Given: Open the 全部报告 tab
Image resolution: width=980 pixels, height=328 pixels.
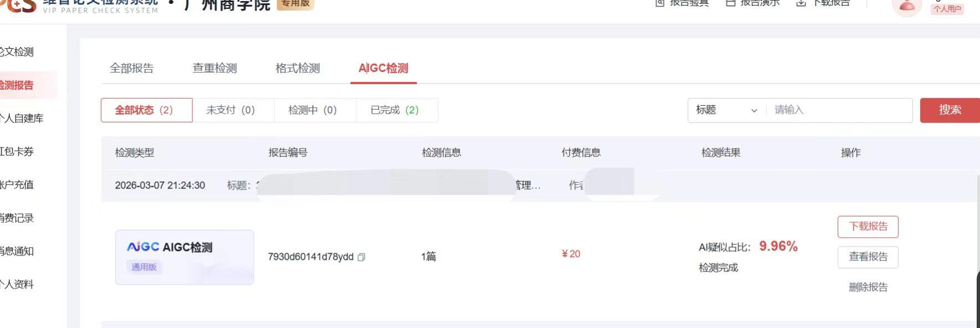Looking at the screenshot, I should (x=132, y=68).
